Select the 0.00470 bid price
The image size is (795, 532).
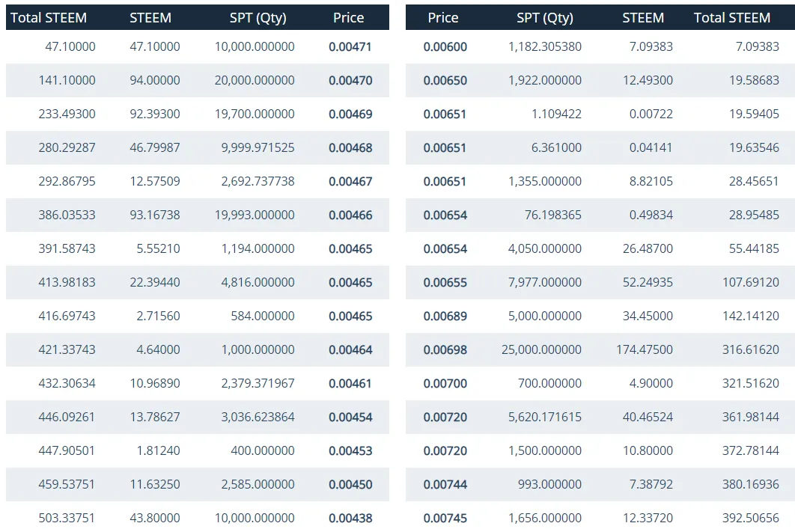click(350, 80)
